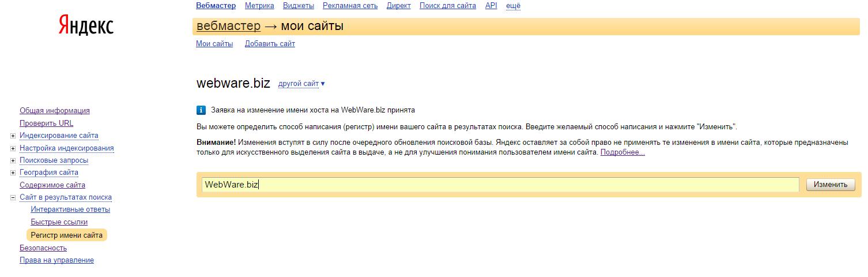Image resolution: width=868 pixels, height=277 pixels.
Task: Open Безопасность in the sidebar
Action: tap(43, 248)
